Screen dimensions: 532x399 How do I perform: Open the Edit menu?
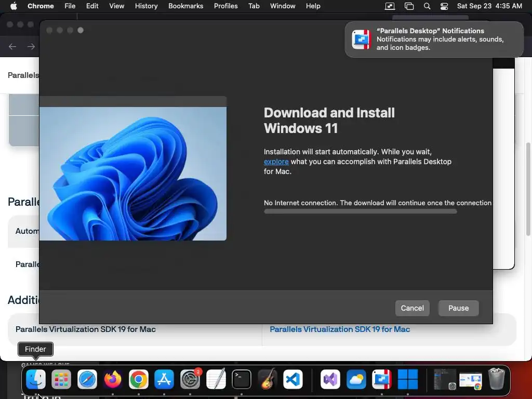point(92,6)
